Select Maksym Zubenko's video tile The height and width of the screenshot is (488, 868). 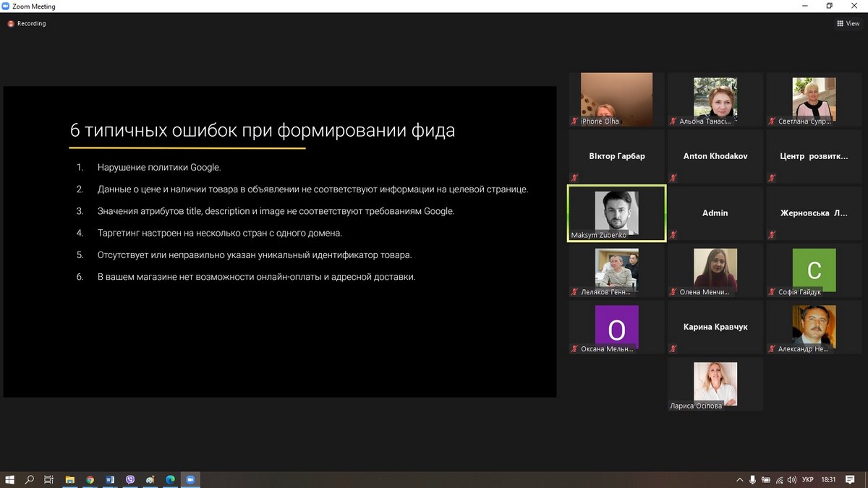click(x=616, y=213)
